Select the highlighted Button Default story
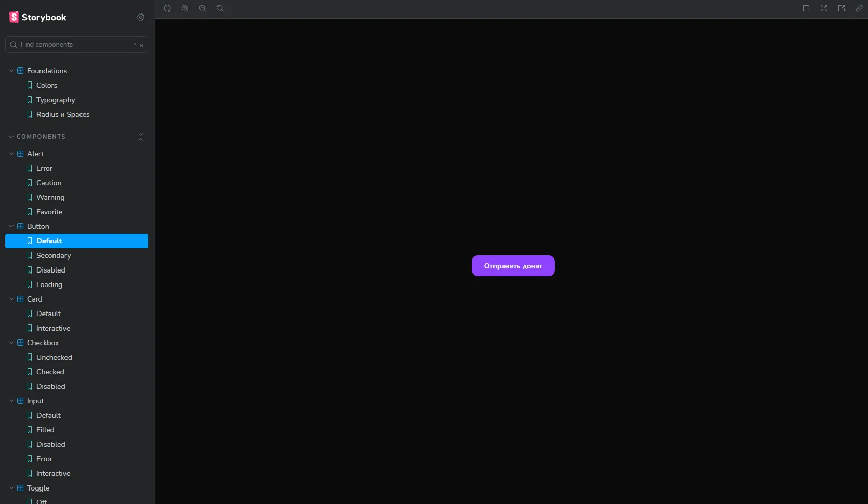Screen dimensions: 868x504 coord(77,241)
